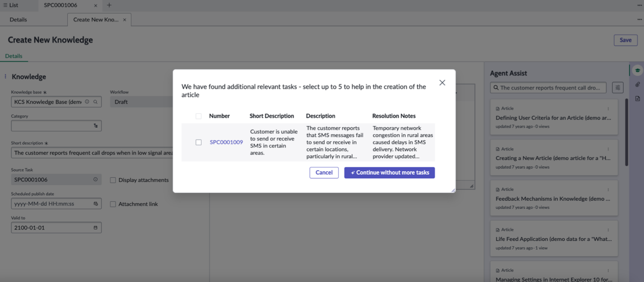The width and height of the screenshot is (644, 282).
Task: Close the relevant tasks dialog
Action: [x=442, y=83]
